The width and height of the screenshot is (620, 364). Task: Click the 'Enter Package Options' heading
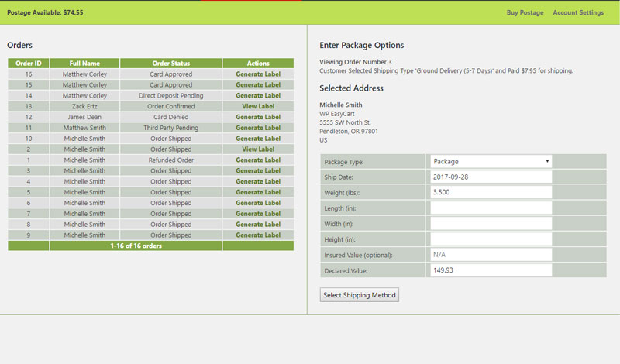click(361, 45)
